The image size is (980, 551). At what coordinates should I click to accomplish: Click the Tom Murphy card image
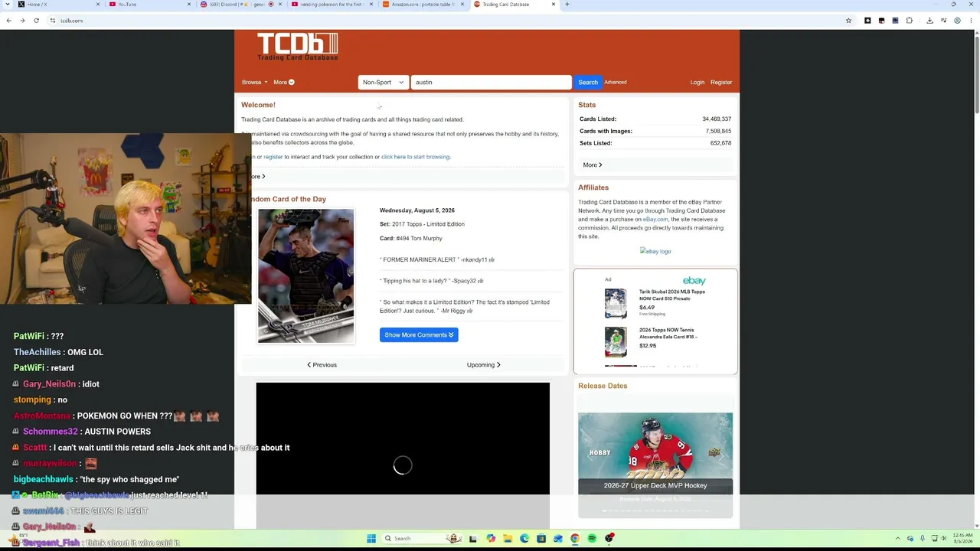(305, 276)
